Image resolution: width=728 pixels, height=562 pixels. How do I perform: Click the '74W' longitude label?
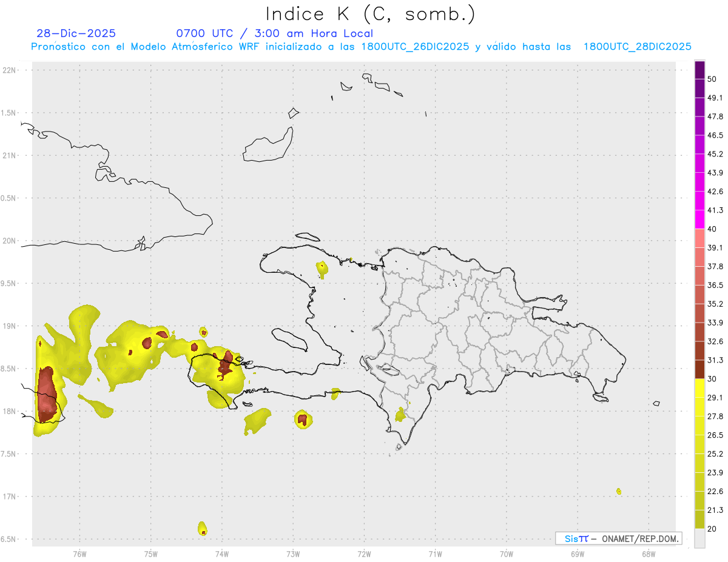(x=222, y=554)
